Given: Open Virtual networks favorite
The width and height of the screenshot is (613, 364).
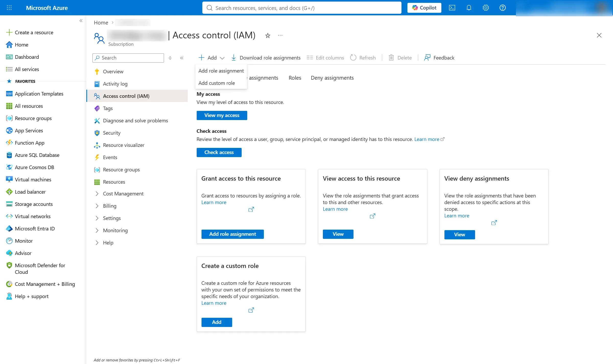Looking at the screenshot, I should tap(28, 216).
